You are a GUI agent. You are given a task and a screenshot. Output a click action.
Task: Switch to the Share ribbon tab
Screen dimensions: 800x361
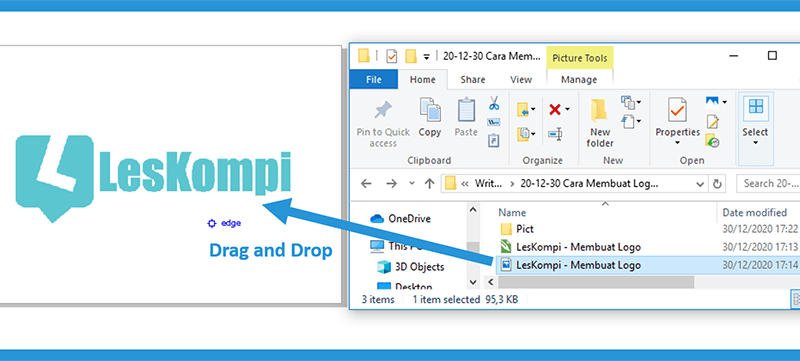pyautogui.click(x=472, y=80)
